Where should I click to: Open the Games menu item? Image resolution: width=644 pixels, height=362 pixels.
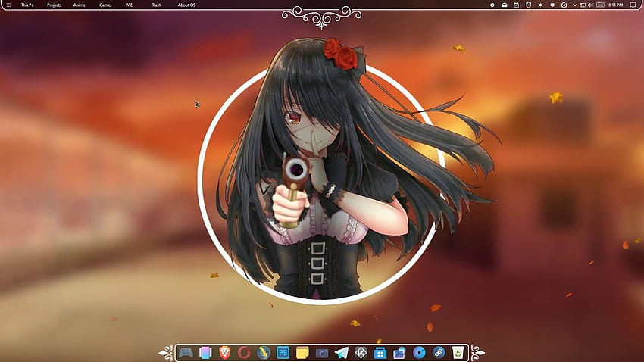click(x=105, y=5)
